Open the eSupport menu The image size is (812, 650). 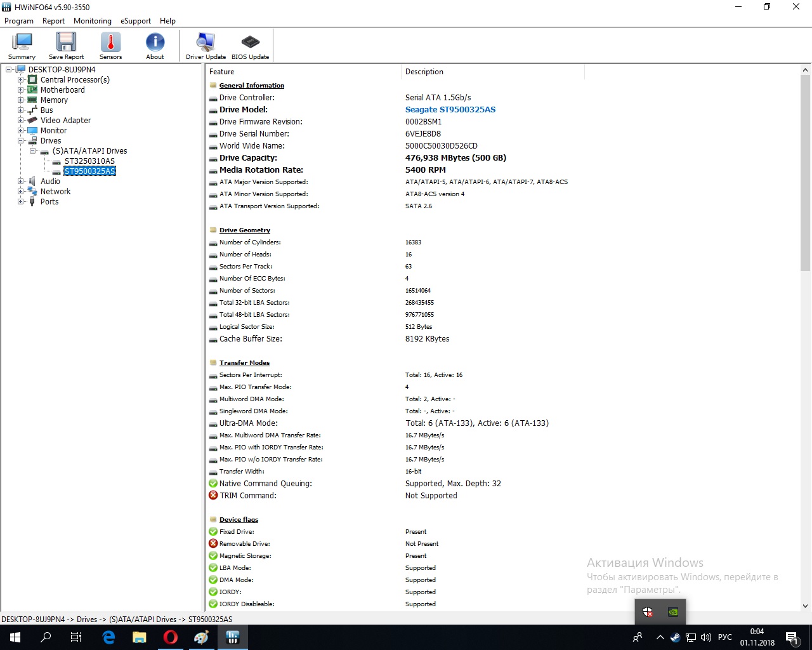click(x=136, y=21)
